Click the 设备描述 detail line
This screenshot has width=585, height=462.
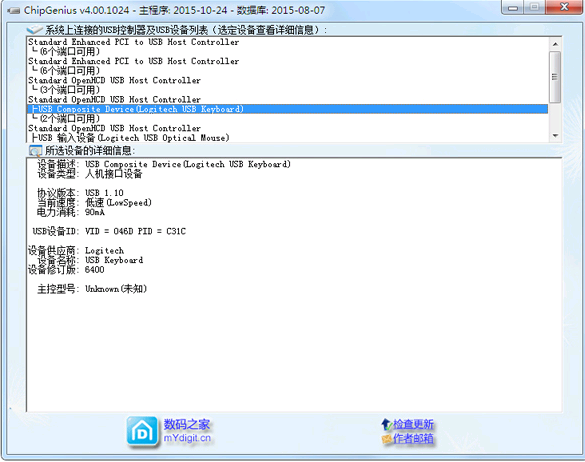pos(164,164)
